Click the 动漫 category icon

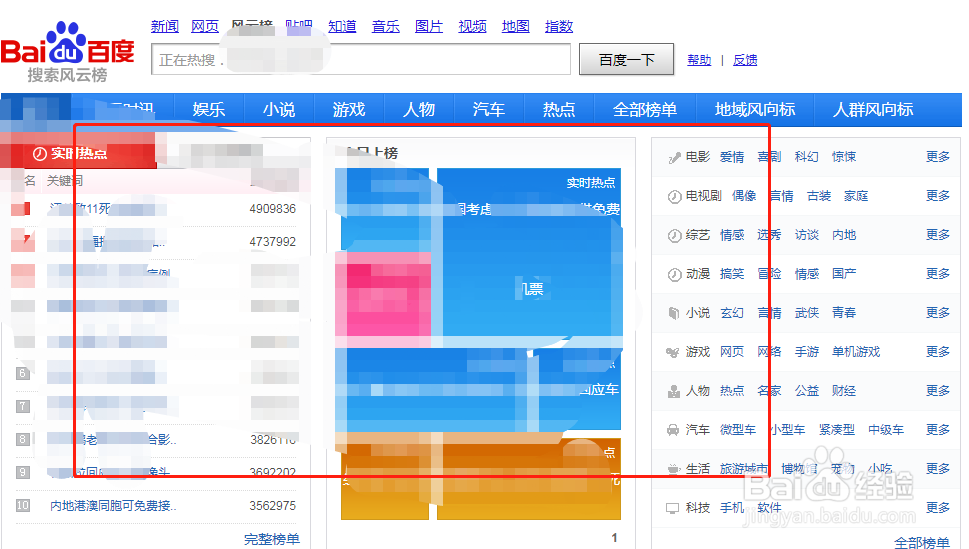click(x=674, y=274)
